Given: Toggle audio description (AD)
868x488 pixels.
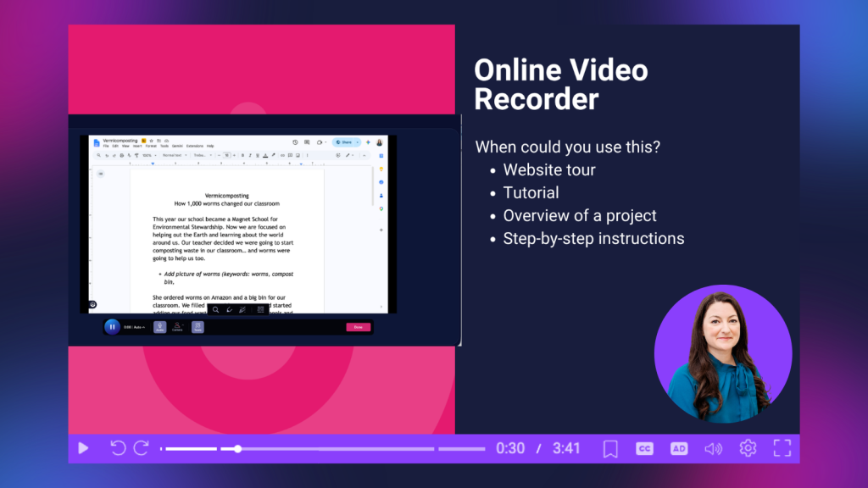Looking at the screenshot, I should click(x=679, y=449).
